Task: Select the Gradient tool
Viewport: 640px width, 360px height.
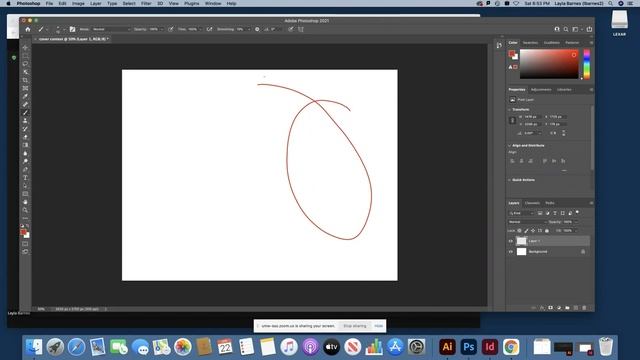Action: 25,145
